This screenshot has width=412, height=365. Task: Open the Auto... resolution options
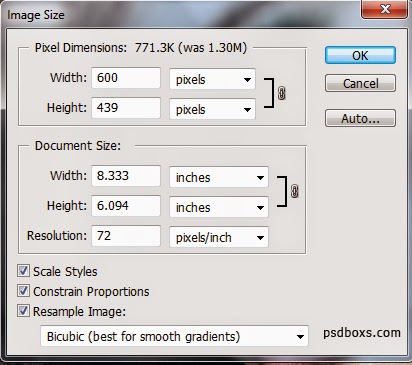click(x=360, y=118)
